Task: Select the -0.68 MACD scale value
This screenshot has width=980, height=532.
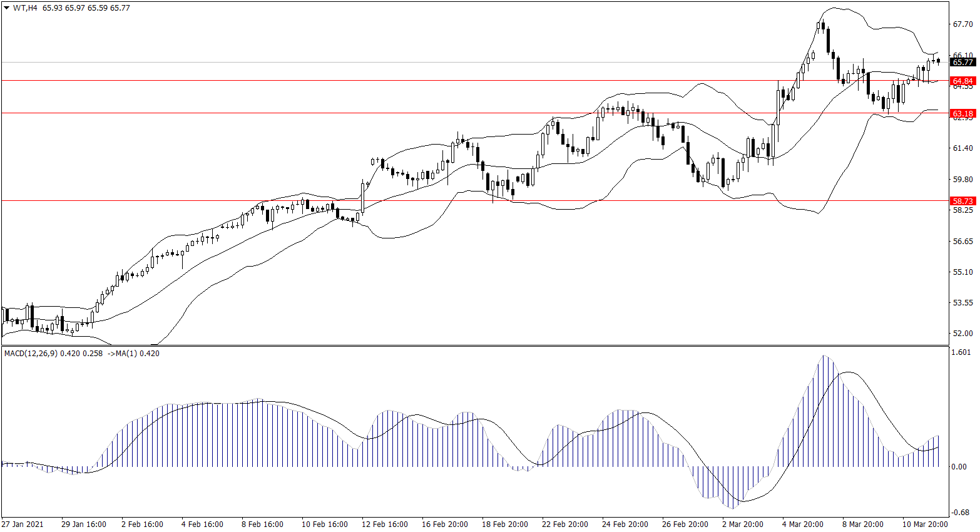Action: pos(961,511)
